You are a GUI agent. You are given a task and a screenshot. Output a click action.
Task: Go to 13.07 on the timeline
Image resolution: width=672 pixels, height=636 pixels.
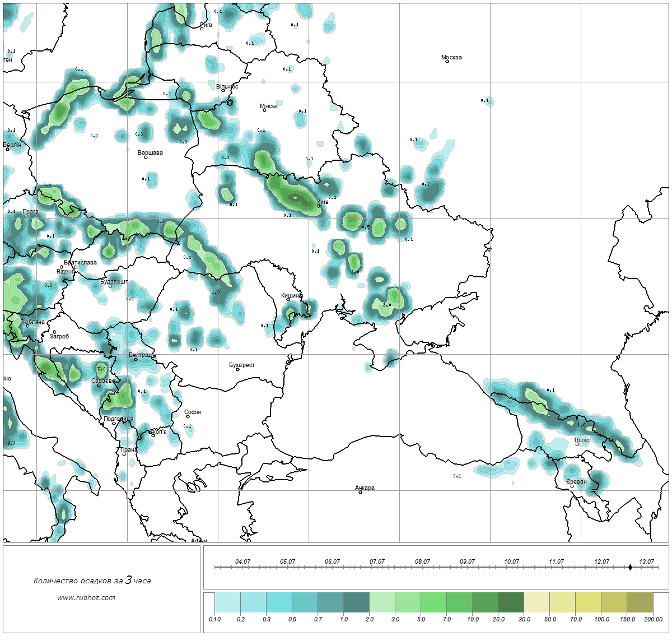(646, 561)
